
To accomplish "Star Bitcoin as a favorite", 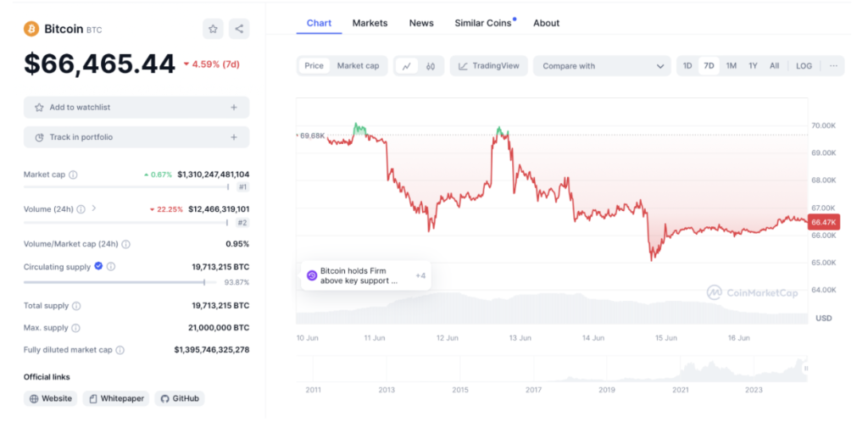I will [213, 29].
